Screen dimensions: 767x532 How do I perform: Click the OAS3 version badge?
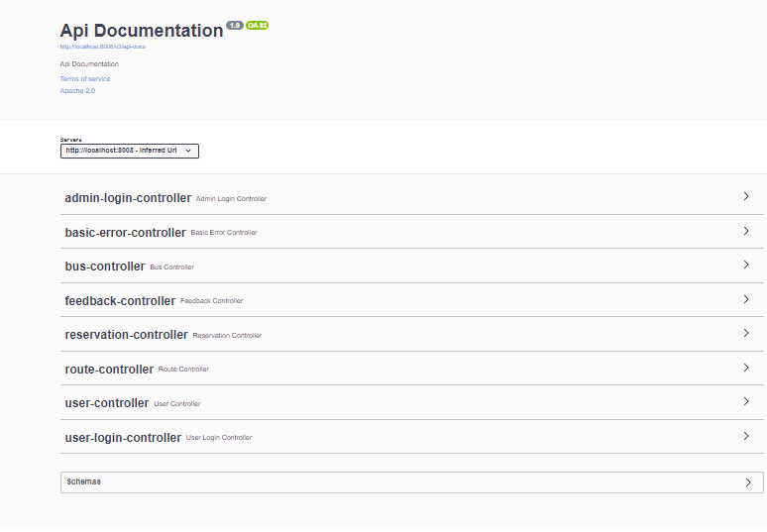pos(257,25)
